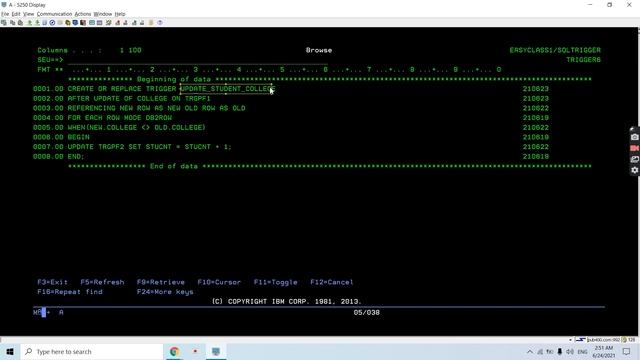
Task: Click the 5250 emulator icon in taskbar
Action: 216,351
